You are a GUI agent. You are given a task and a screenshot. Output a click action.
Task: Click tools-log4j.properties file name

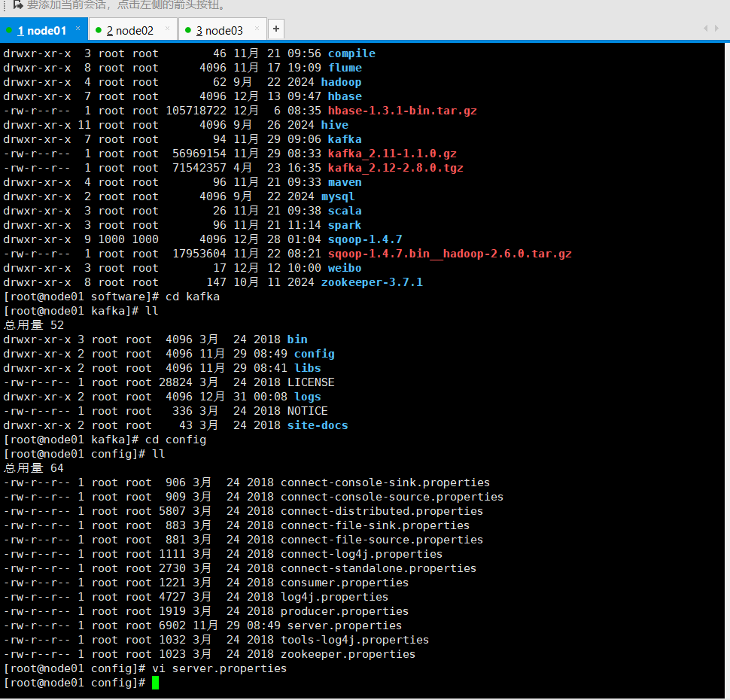(354, 641)
